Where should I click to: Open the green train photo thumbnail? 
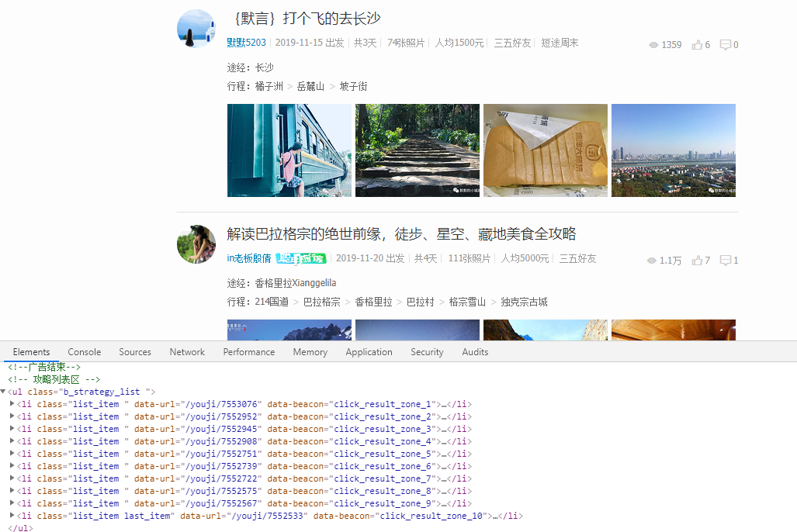pyautogui.click(x=289, y=150)
